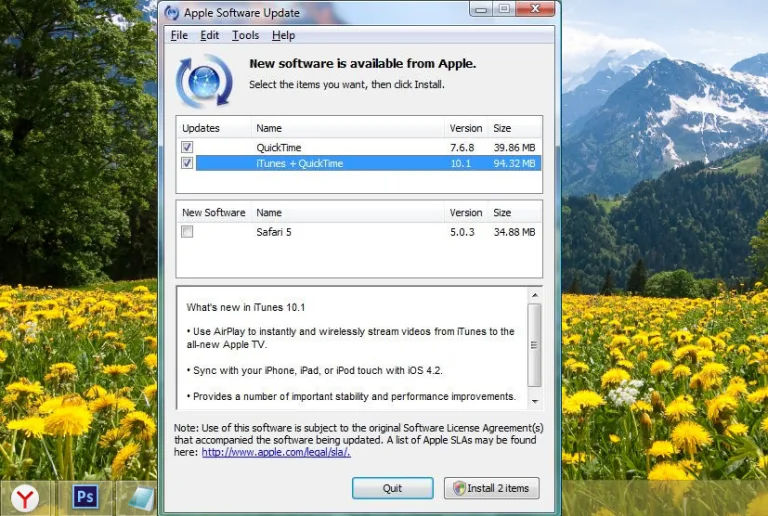Click the scroll up arrow in description
This screenshot has height=516, width=768.
click(535, 295)
